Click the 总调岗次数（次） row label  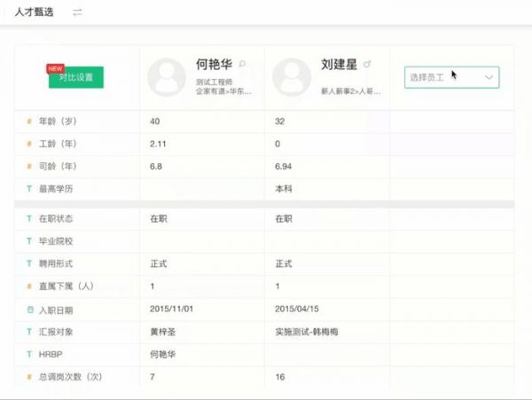click(x=71, y=379)
